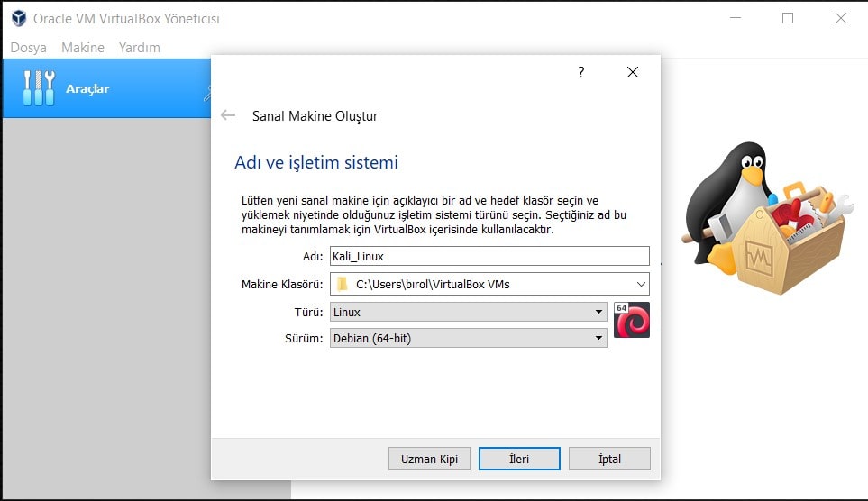The width and height of the screenshot is (868, 501).
Task: Click the Uzman Kipi button
Action: click(429, 459)
